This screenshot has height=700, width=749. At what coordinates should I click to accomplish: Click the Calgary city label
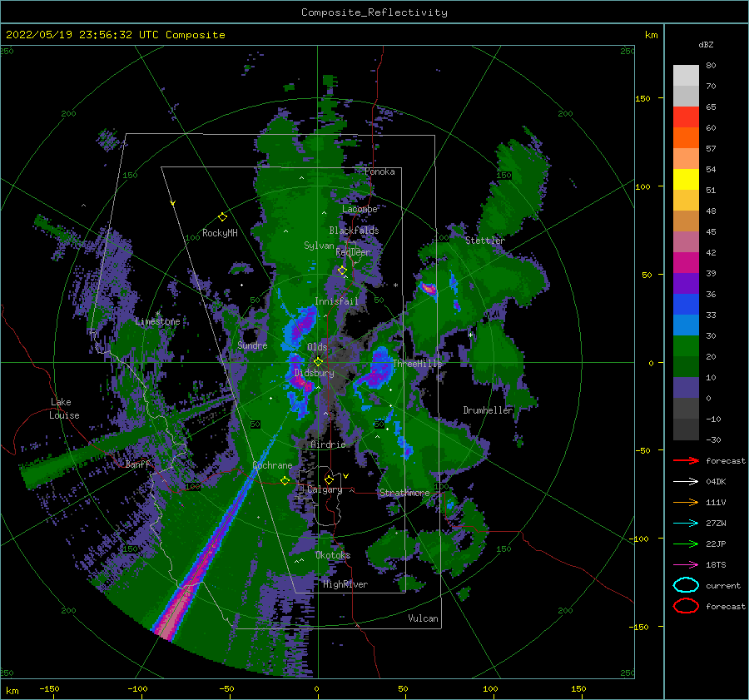click(325, 489)
